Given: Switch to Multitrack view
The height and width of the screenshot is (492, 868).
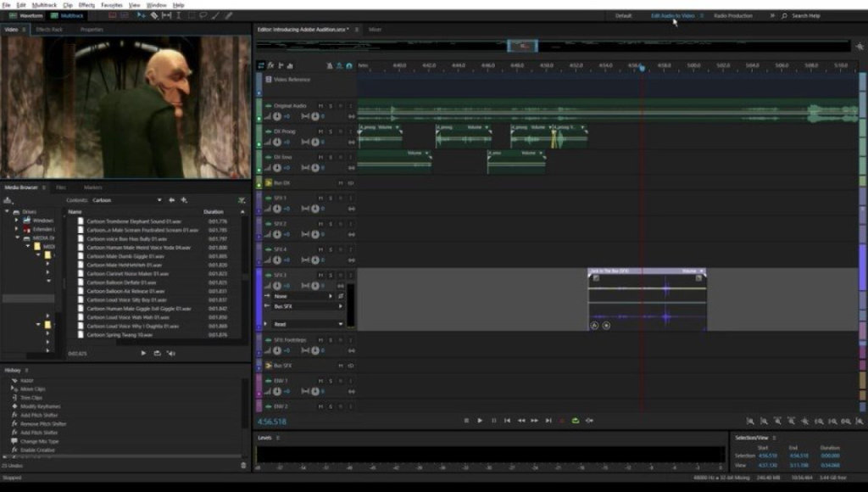Looking at the screenshot, I should tap(67, 15).
